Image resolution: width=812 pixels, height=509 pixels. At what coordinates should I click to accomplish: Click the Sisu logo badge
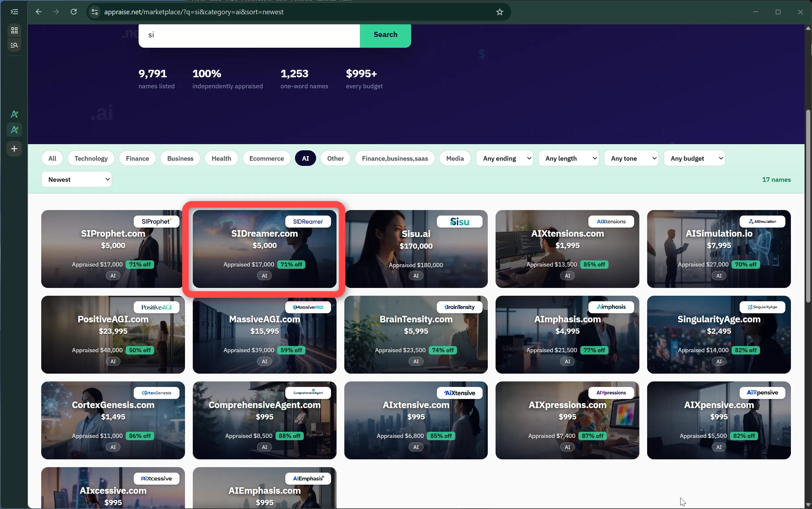[459, 221]
